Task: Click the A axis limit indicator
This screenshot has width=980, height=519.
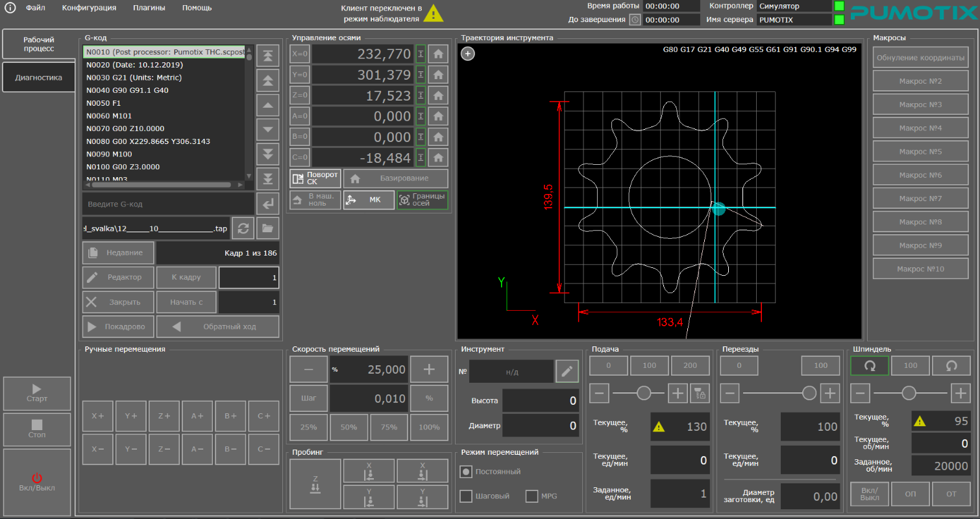Action: (421, 117)
